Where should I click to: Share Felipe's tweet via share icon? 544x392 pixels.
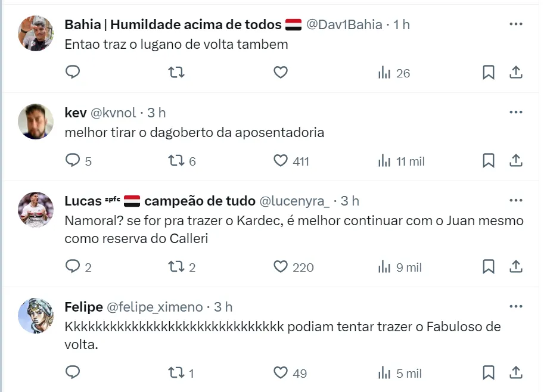516,373
